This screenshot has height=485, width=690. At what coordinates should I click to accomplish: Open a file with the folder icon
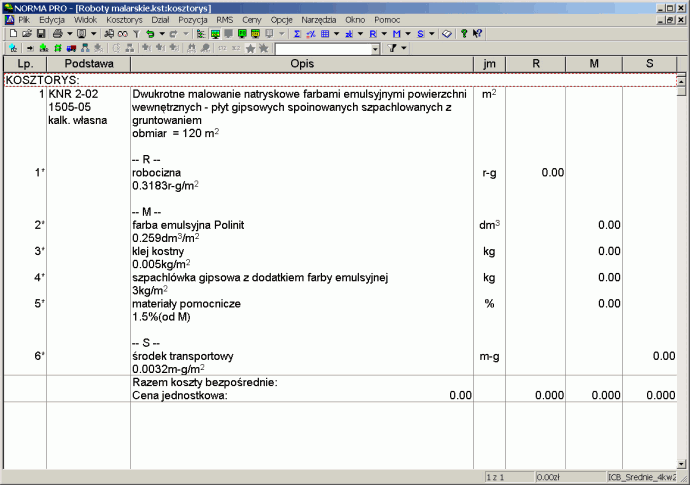[26, 34]
